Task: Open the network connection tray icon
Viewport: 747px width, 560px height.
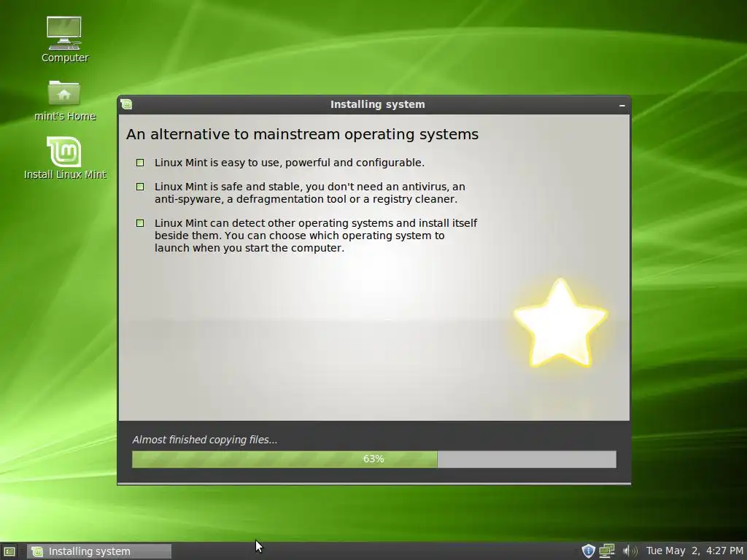Action: (606, 551)
